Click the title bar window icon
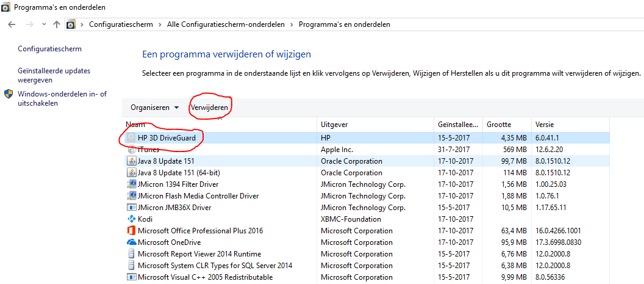644x284 pixels. pyautogui.click(x=5, y=6)
